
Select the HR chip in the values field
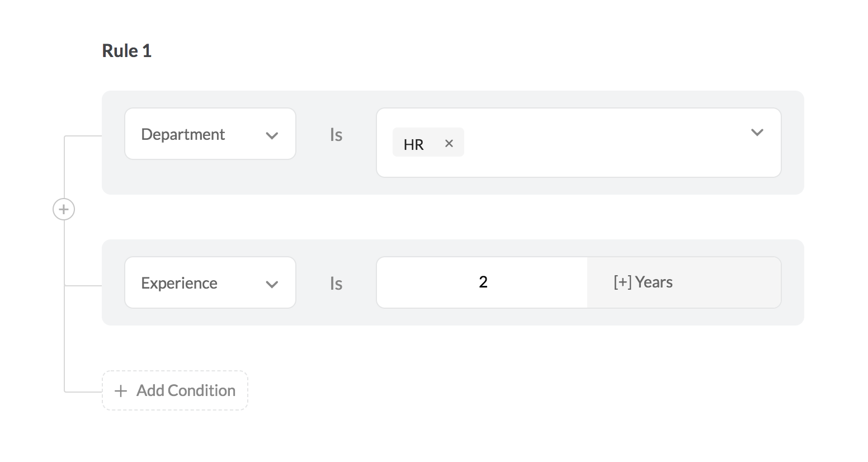[x=428, y=142]
